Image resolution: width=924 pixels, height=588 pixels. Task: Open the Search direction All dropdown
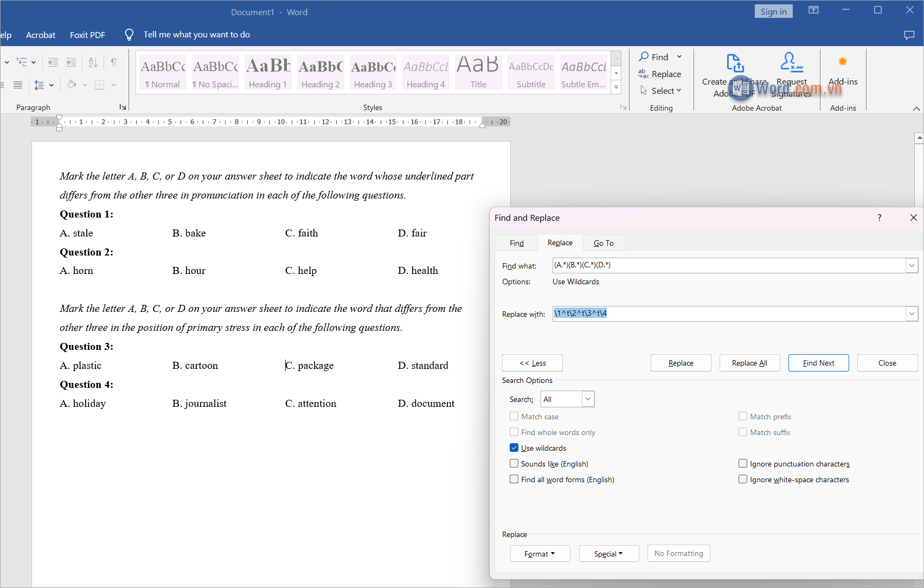[588, 399]
